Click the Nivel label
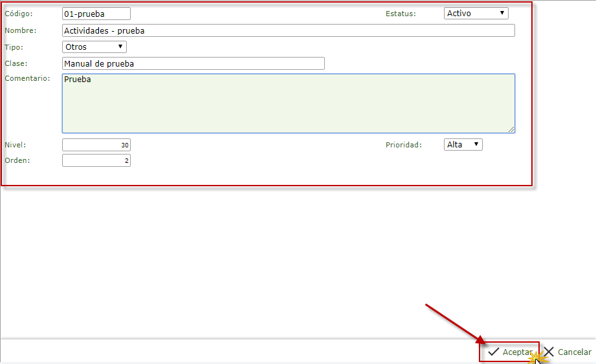This screenshot has width=596, height=364. coord(15,145)
